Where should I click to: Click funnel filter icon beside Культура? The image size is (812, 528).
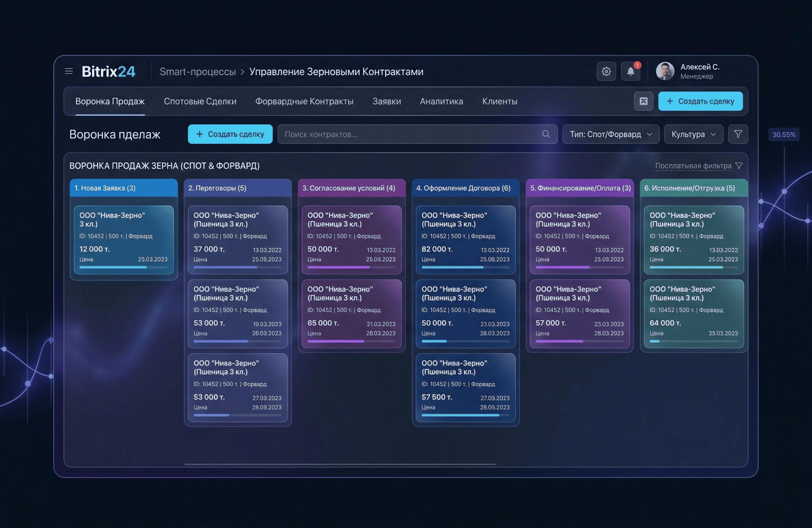(x=738, y=134)
